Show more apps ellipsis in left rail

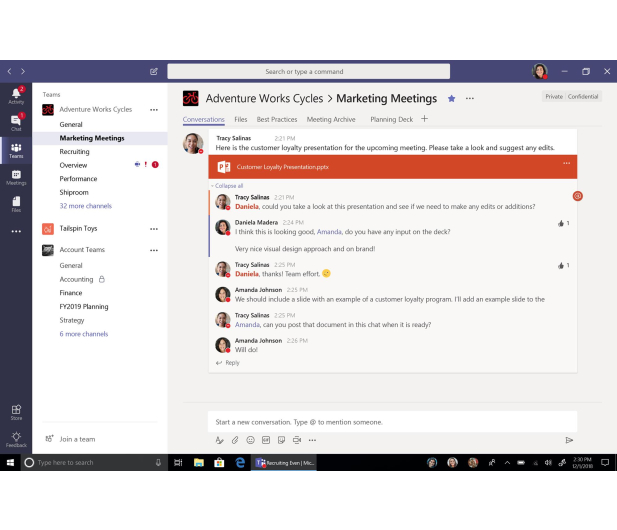[x=16, y=231]
